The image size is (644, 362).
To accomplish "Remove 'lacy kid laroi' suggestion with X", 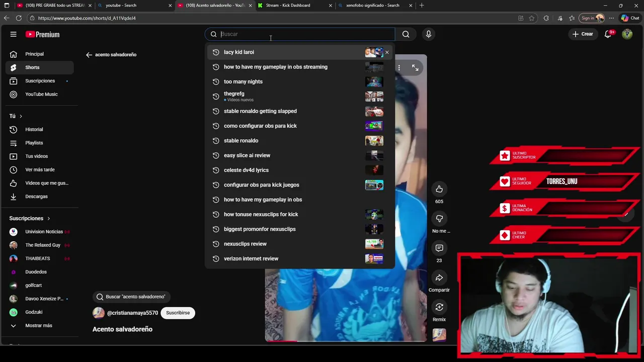I will (387, 52).
